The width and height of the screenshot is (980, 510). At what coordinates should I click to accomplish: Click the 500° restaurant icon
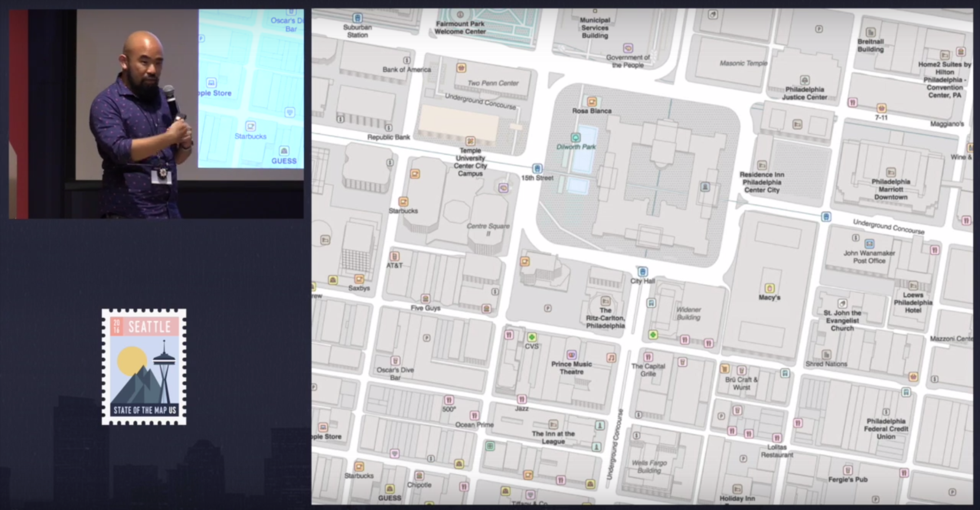point(449,400)
